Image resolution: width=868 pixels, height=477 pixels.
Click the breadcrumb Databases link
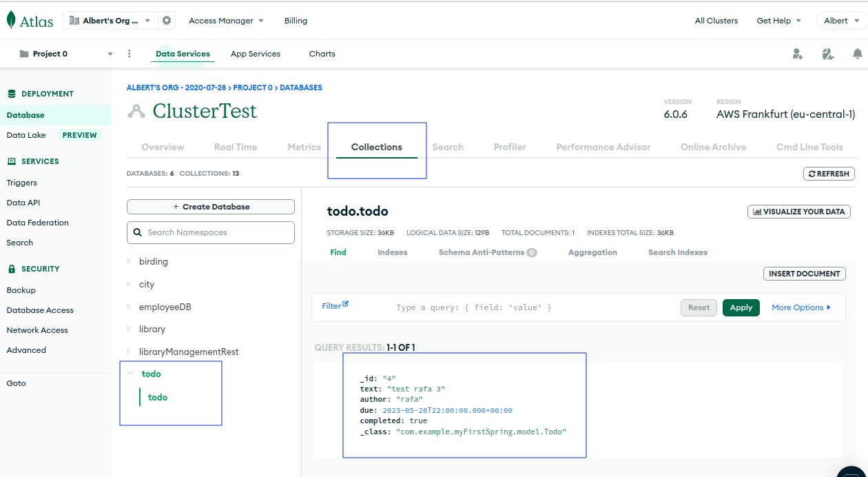tap(301, 88)
